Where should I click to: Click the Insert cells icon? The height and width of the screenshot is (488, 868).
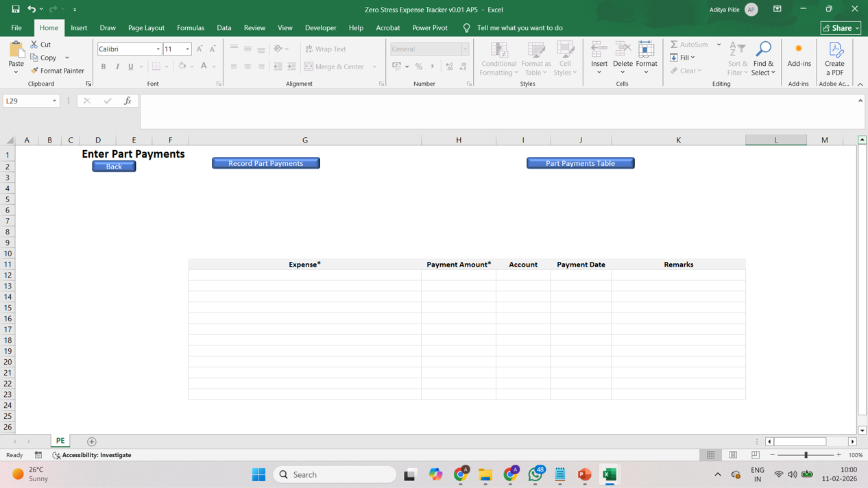[599, 50]
